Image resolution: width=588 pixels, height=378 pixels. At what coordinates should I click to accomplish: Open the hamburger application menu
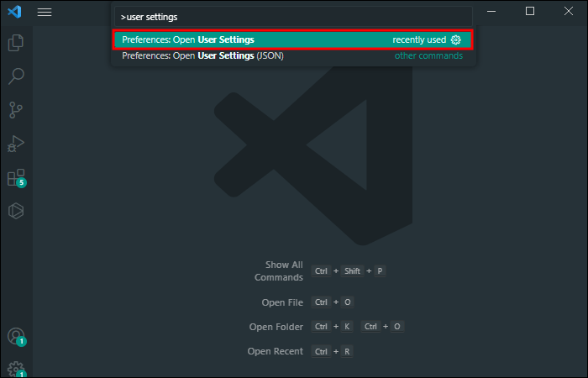[45, 12]
